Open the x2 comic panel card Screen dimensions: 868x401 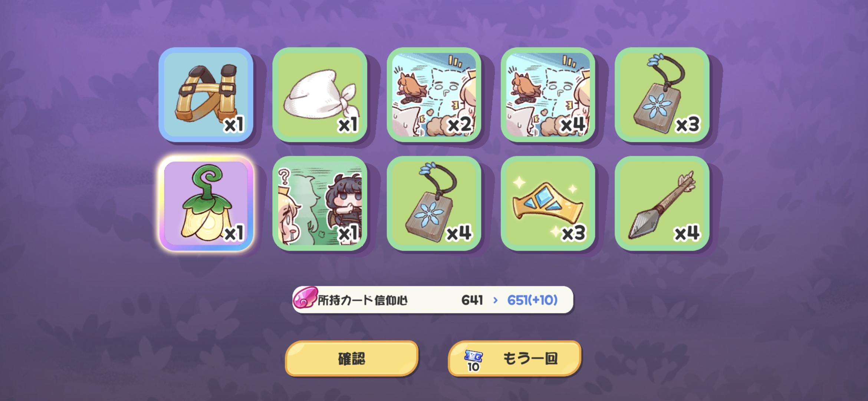pos(434,95)
